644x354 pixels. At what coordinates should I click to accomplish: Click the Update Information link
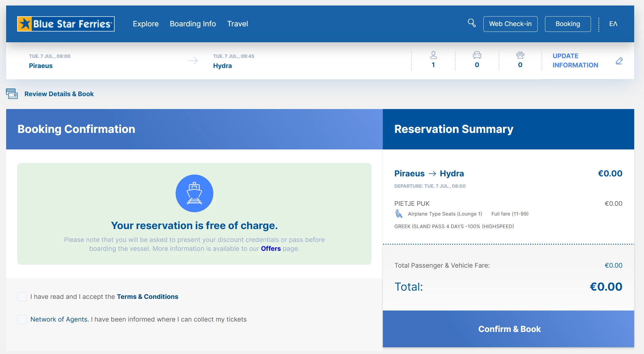[x=575, y=61]
